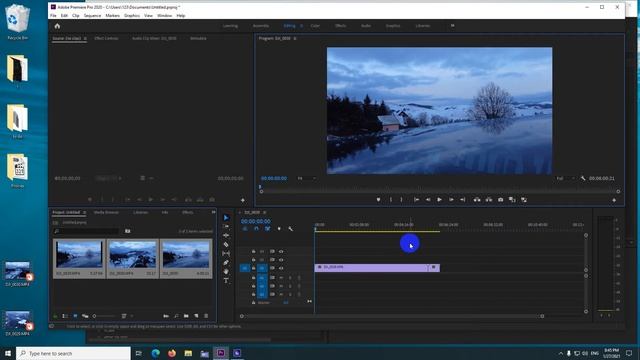This screenshot has height=360, width=640.
Task: Step back one frame in Program monitor
Action: coord(428,200)
